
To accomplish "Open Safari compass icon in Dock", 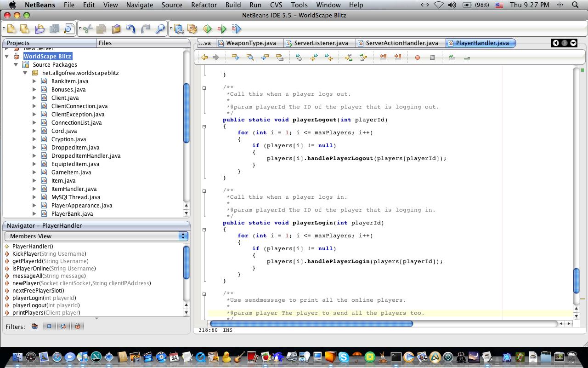I will pos(57,357).
